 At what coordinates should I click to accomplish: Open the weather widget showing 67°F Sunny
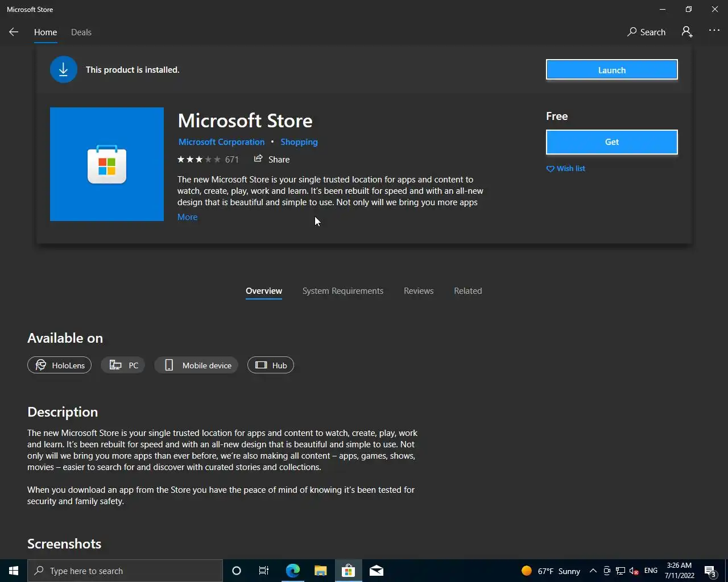click(x=551, y=571)
